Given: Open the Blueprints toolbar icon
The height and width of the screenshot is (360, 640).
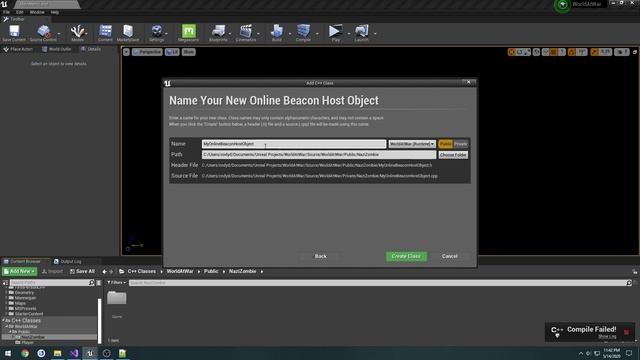Looking at the screenshot, I should tap(218, 33).
